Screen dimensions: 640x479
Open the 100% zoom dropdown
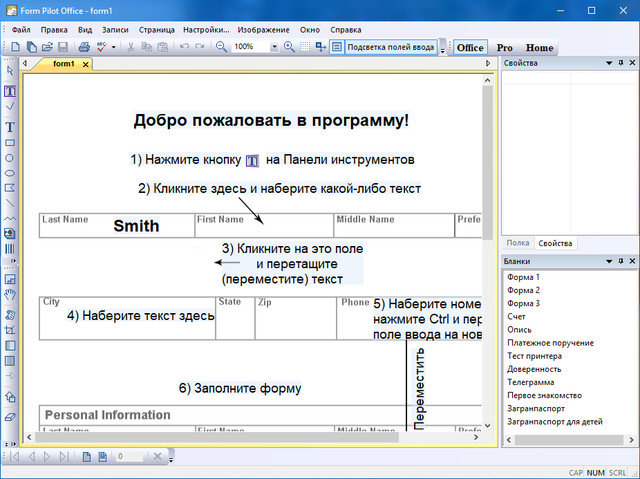273,47
